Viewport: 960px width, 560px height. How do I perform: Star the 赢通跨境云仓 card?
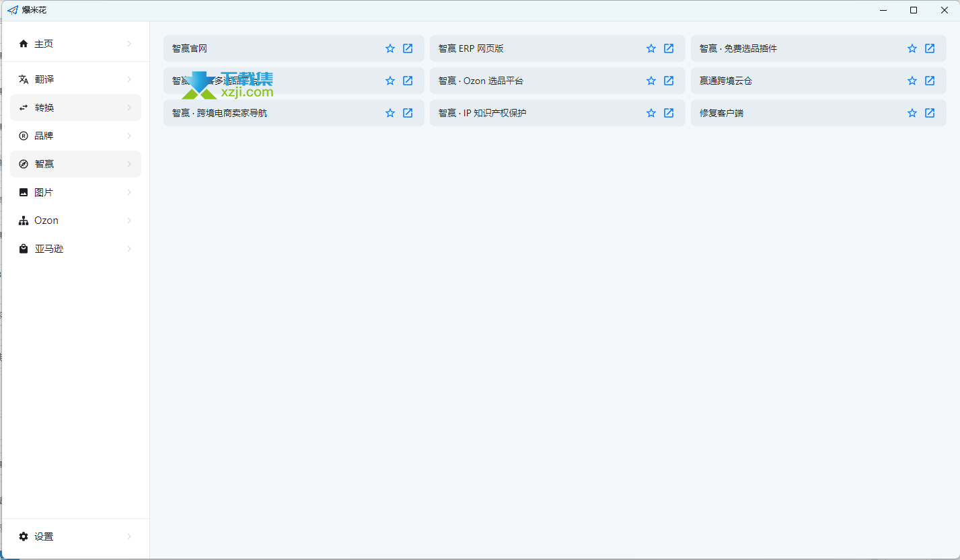(x=912, y=81)
